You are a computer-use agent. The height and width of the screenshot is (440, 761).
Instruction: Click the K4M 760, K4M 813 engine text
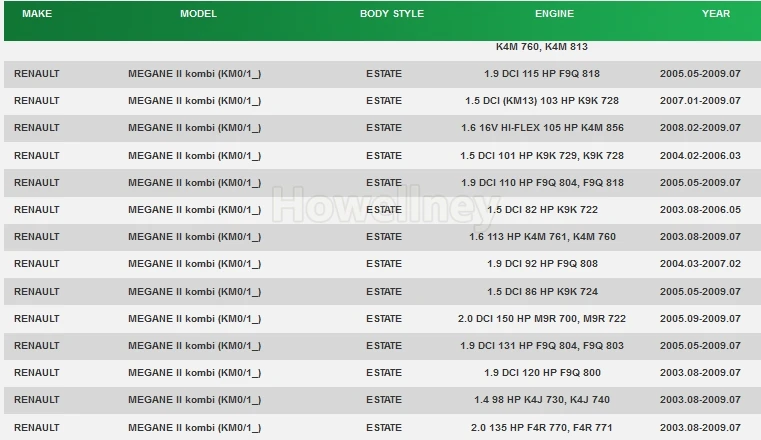tap(542, 47)
